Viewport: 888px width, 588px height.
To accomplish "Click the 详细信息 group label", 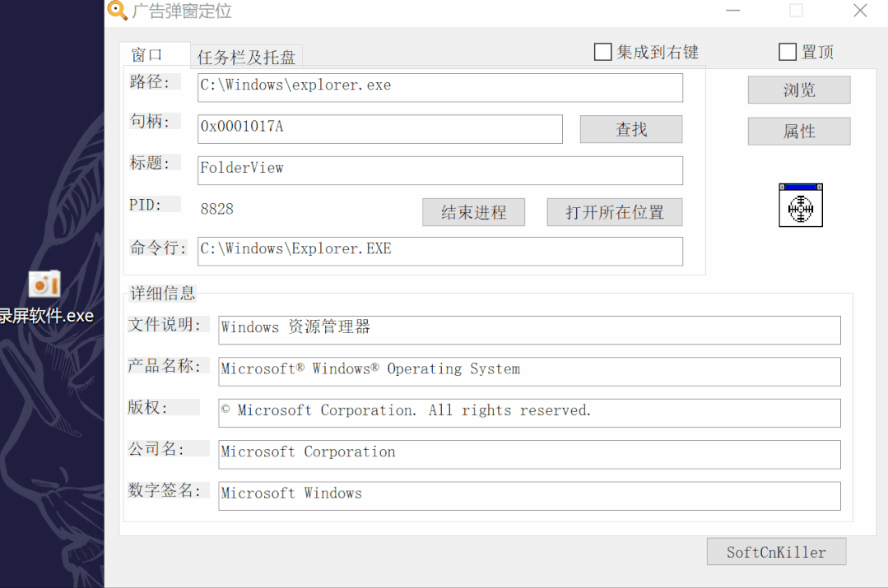I will click(x=162, y=293).
